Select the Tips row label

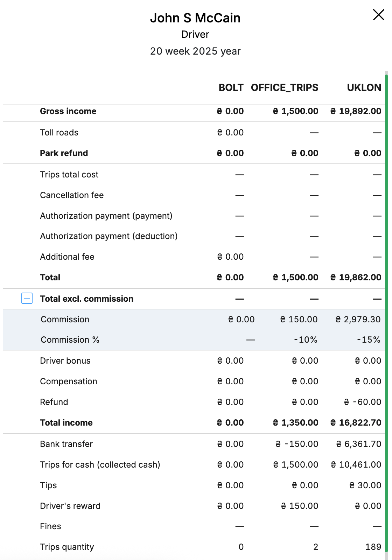[48, 485]
